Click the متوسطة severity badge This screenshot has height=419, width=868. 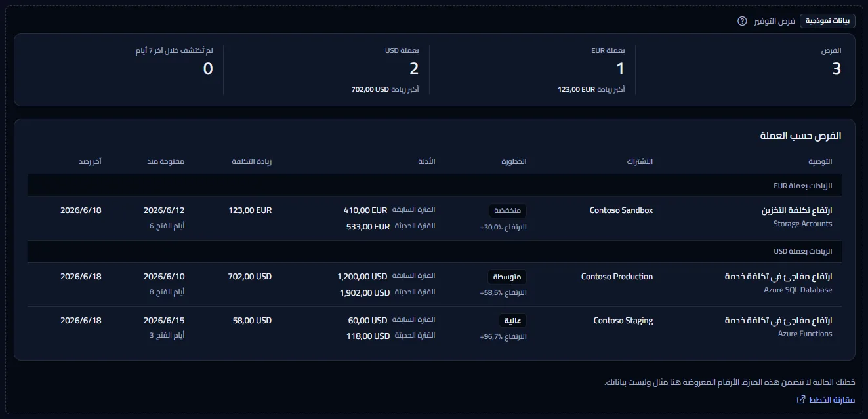(x=507, y=277)
